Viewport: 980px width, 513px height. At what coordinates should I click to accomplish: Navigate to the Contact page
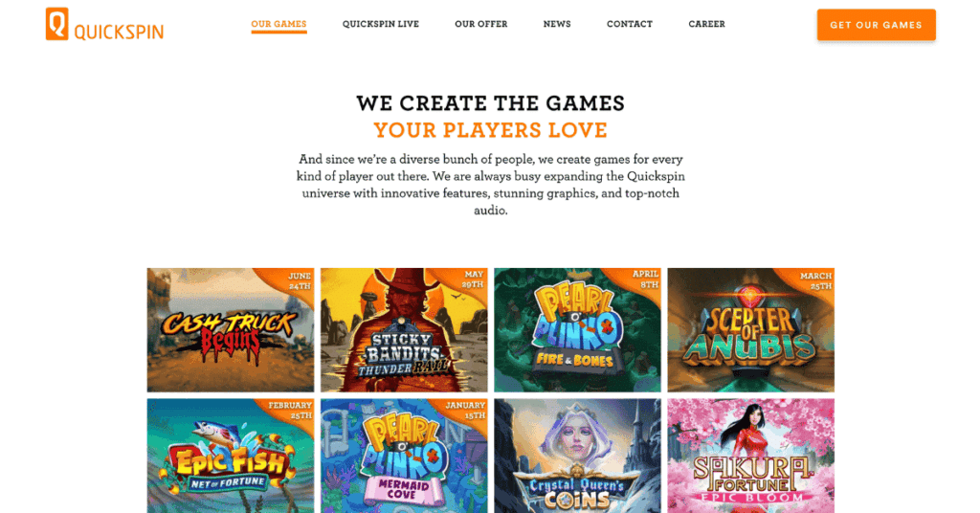coord(630,24)
